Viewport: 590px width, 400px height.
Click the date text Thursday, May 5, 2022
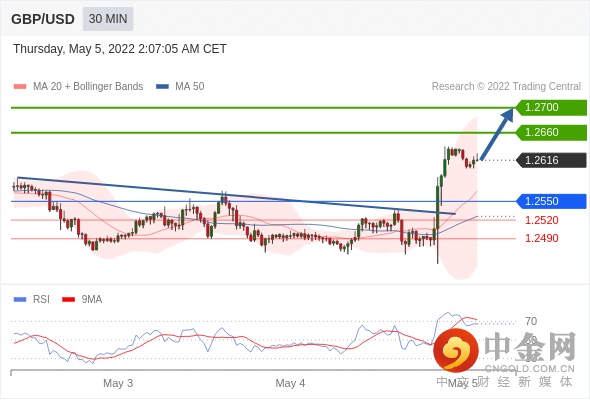click(x=74, y=49)
